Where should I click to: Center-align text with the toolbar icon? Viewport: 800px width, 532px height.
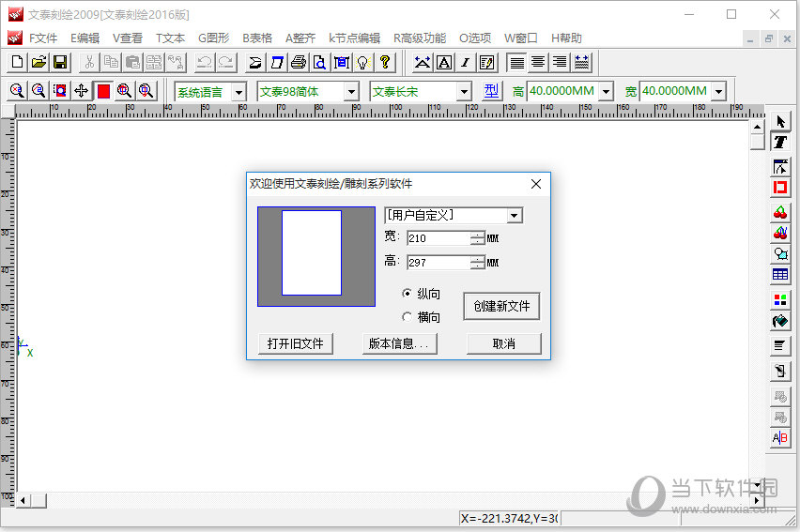pyautogui.click(x=538, y=62)
